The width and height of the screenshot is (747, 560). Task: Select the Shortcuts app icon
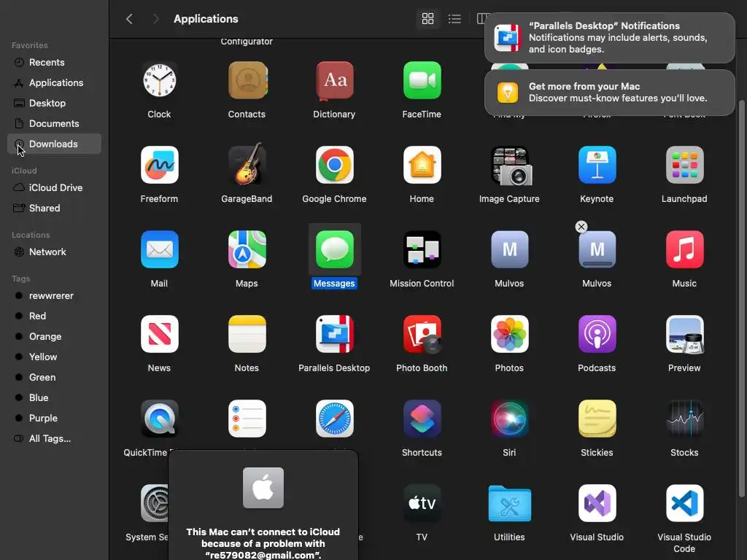(x=422, y=419)
